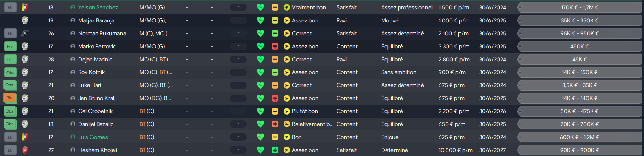Open Jan Bruno Kralj's player profile

click(x=97, y=98)
